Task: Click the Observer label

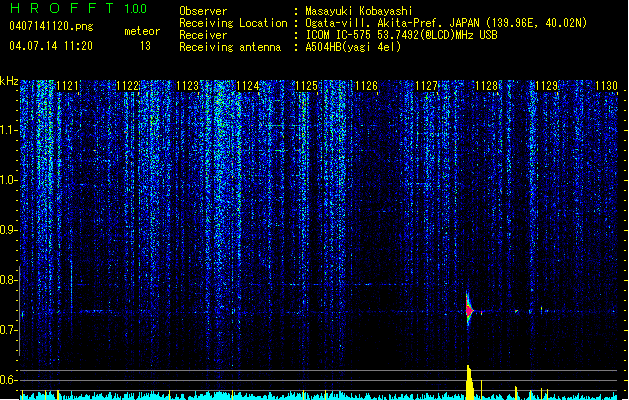Action: click(203, 11)
